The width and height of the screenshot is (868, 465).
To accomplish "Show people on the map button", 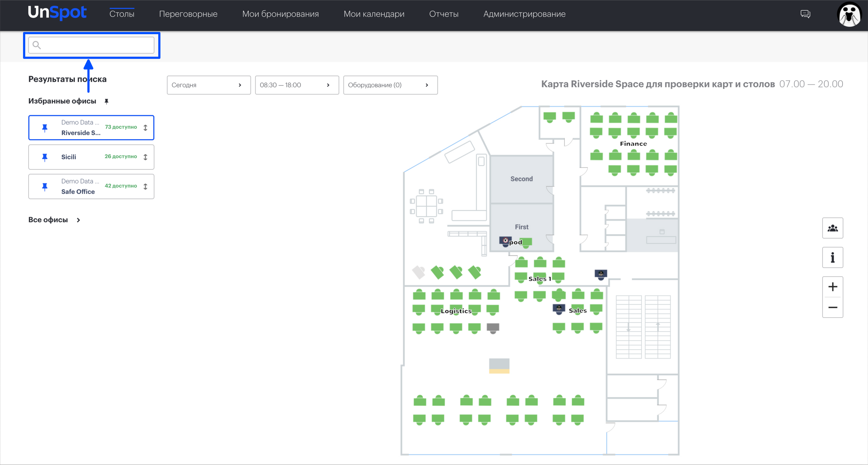I will [833, 228].
